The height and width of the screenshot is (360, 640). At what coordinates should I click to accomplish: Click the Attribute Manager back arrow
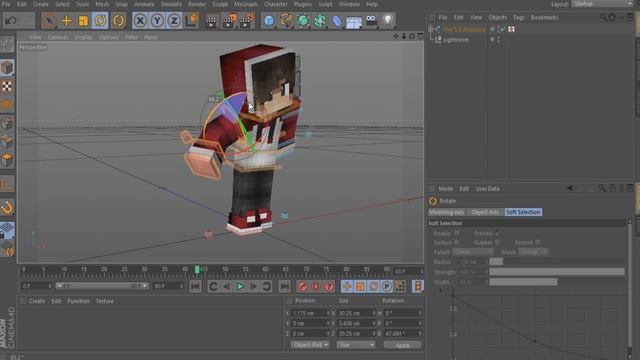(x=570, y=188)
